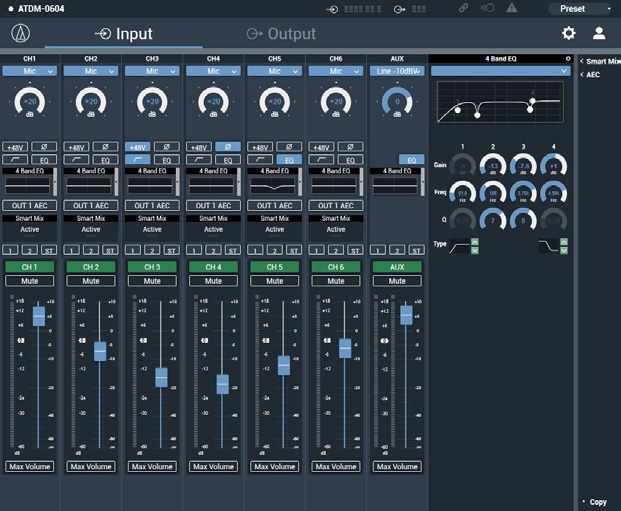The height and width of the screenshot is (511, 621).
Task: Toggle the phase invert icon on CH1
Action: coord(44,147)
